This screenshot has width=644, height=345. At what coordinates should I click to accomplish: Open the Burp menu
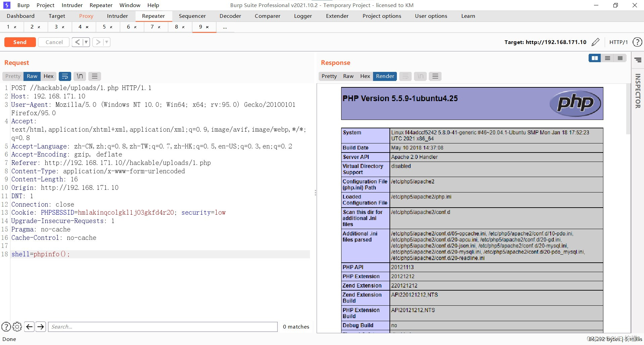pos(24,5)
